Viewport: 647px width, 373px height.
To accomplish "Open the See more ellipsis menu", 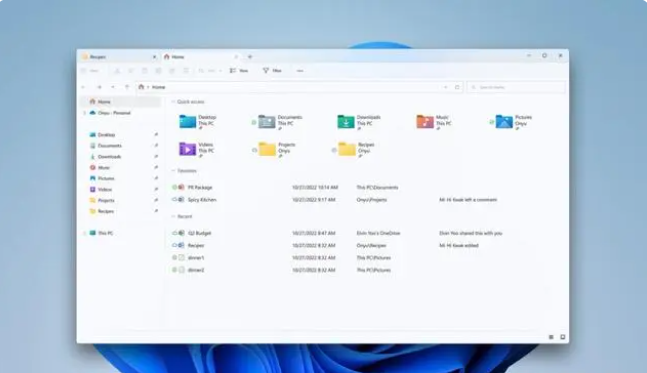I will [300, 71].
